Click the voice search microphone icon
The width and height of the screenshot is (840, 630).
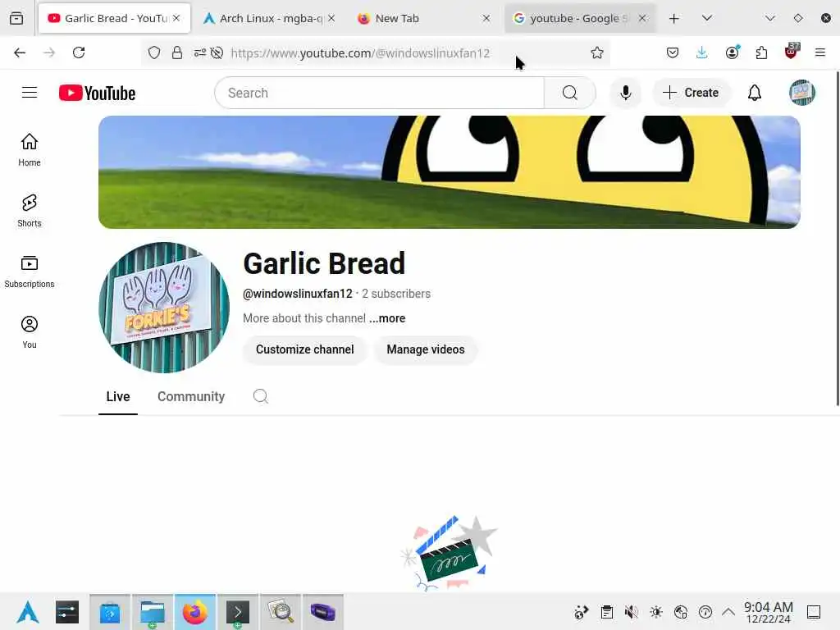(625, 93)
